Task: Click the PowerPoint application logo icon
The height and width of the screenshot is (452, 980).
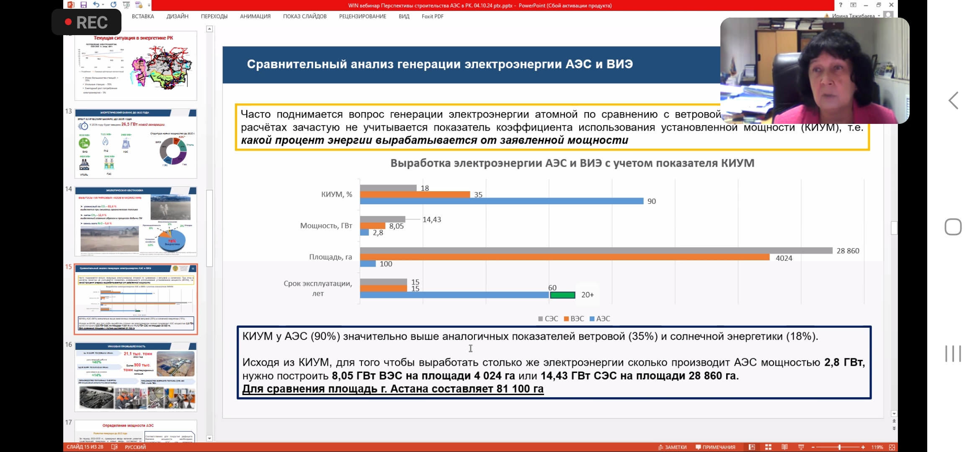Action: tap(71, 5)
